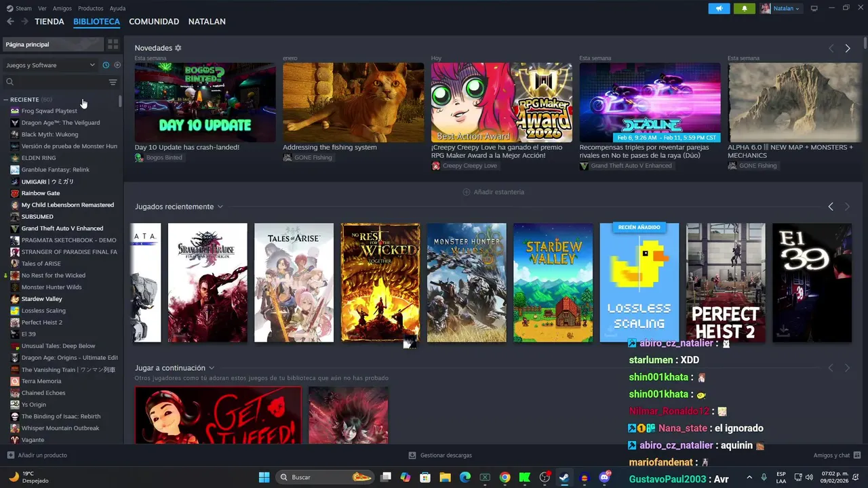Click the recent activity clock filter
The image size is (868, 488).
click(106, 65)
